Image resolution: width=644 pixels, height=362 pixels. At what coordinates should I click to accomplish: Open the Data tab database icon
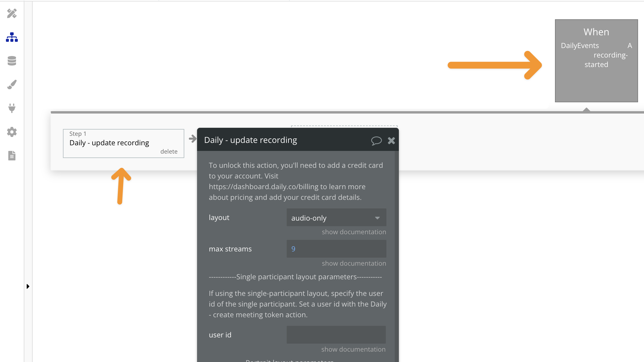[x=12, y=61]
